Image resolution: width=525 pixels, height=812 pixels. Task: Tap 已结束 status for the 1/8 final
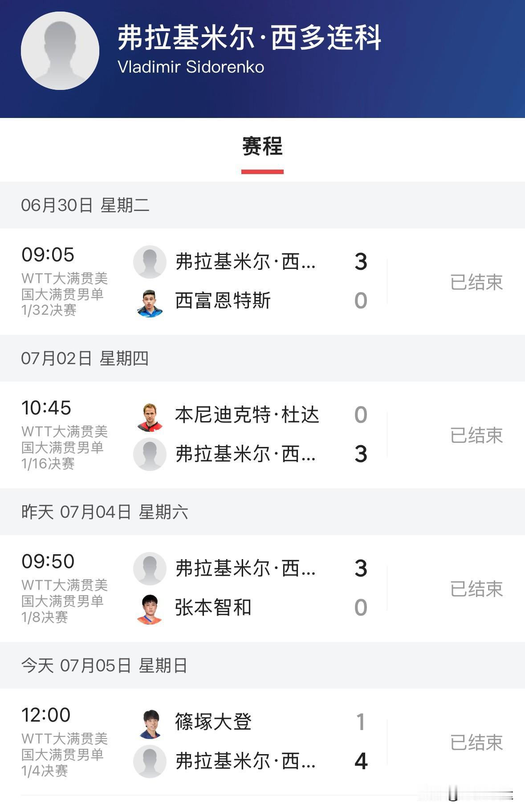click(476, 589)
